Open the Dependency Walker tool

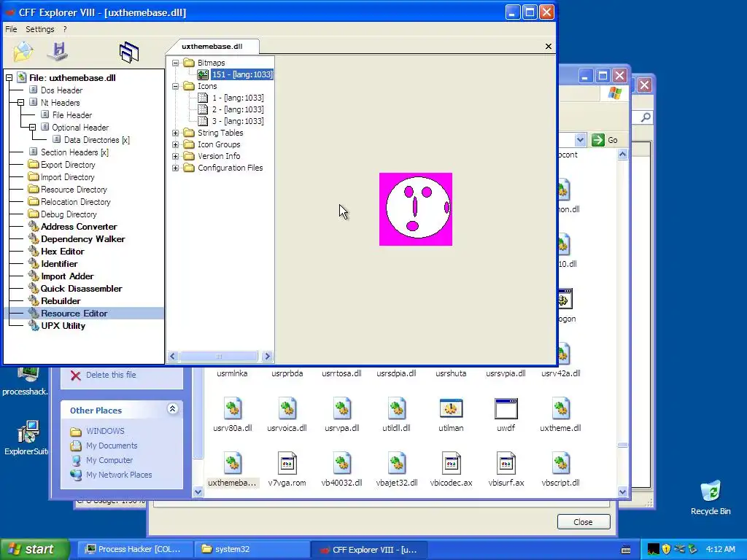tap(83, 239)
